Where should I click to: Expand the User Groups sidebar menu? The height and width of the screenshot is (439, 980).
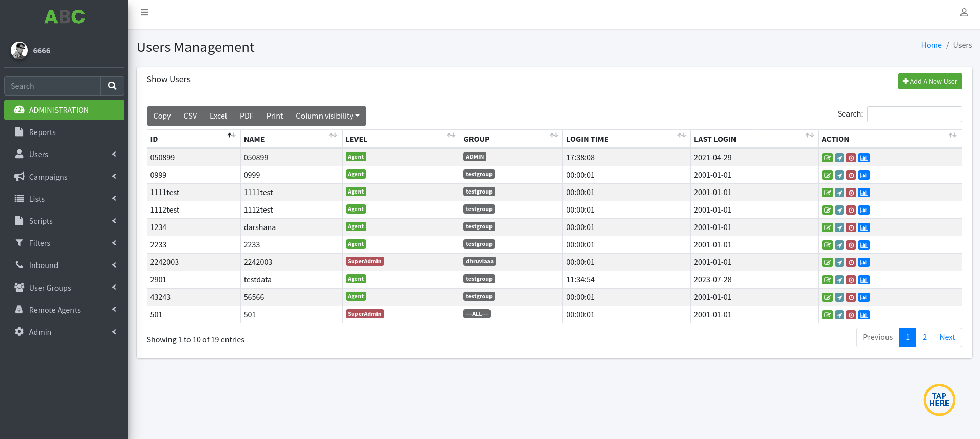coord(64,288)
